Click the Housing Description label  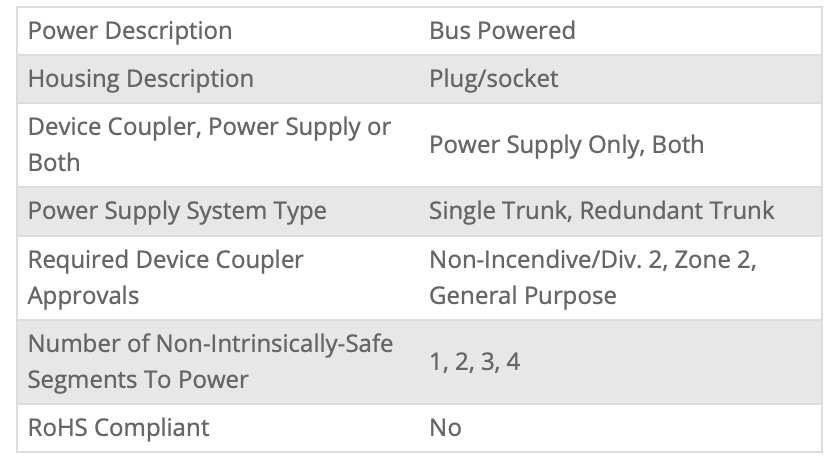(x=141, y=79)
